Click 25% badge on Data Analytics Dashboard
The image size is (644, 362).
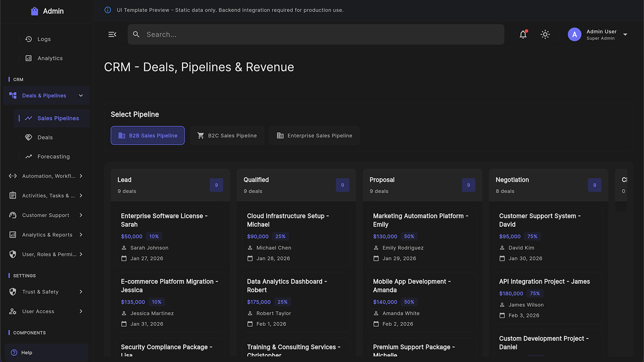(282, 302)
